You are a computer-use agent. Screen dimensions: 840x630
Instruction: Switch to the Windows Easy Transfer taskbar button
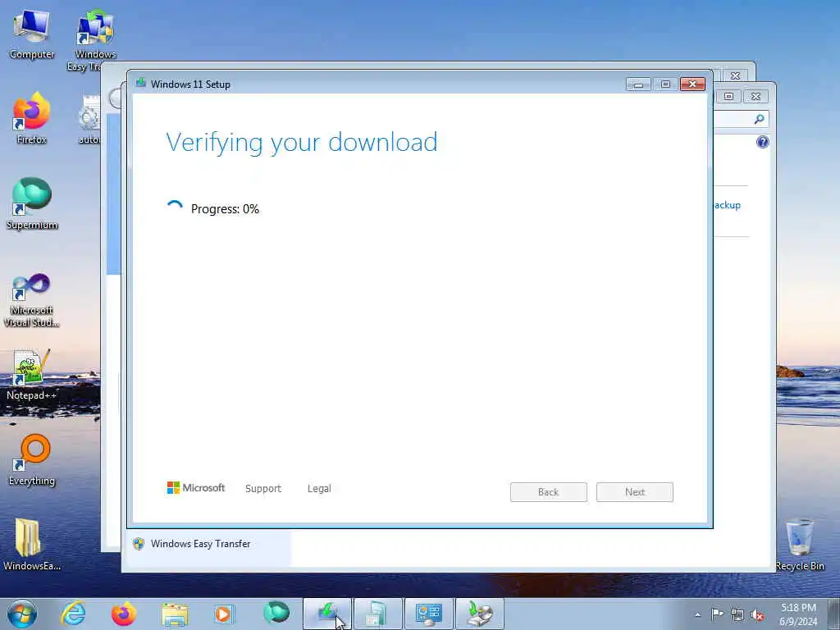pos(479,614)
